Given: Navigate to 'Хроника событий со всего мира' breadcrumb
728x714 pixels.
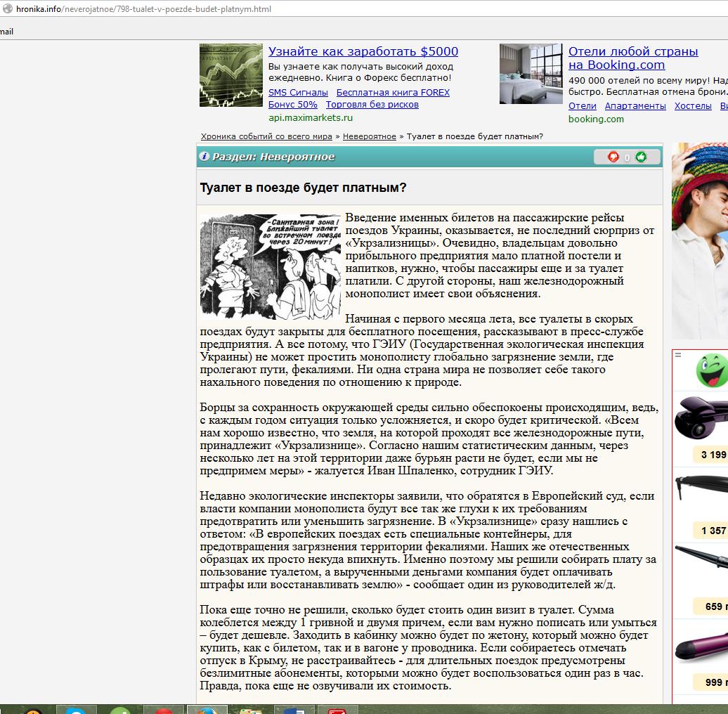Looking at the screenshot, I should pos(266,136).
